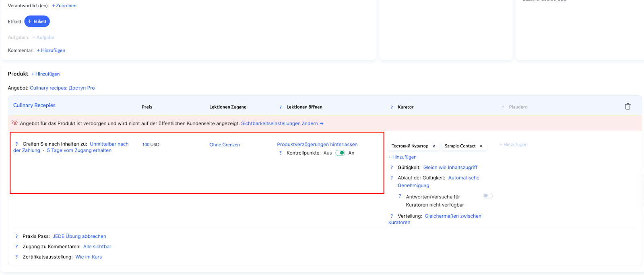Click help icon beside Zertifikatsausstellung
This screenshot has height=275, width=644.
click(17, 257)
